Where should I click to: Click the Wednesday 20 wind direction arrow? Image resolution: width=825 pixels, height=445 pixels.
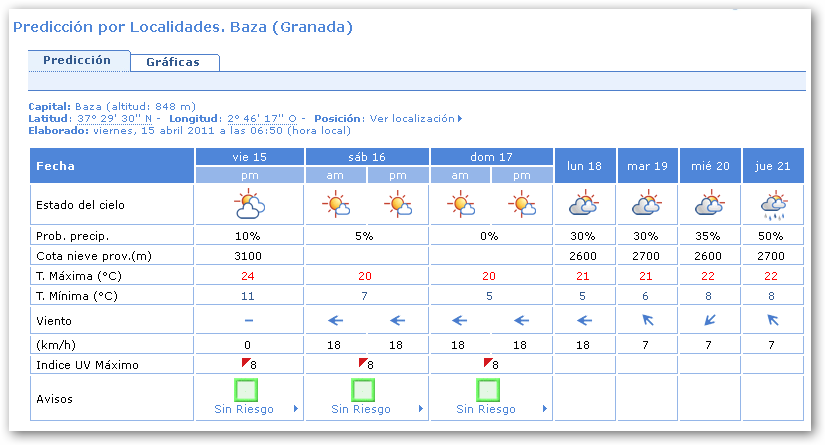click(x=709, y=320)
